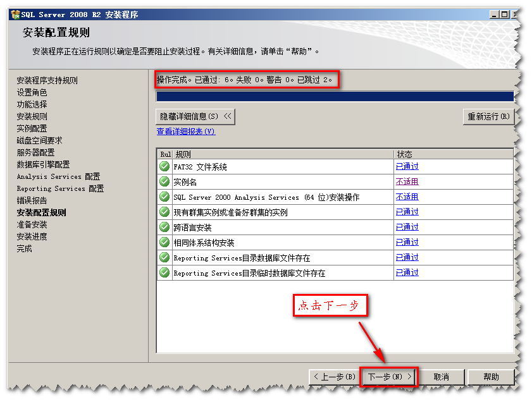Select 功能选择 step in sidebar

[x=32, y=104]
